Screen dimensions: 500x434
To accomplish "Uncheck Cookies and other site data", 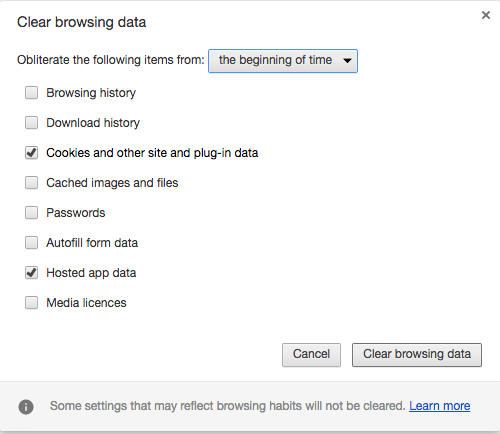I will (x=32, y=153).
